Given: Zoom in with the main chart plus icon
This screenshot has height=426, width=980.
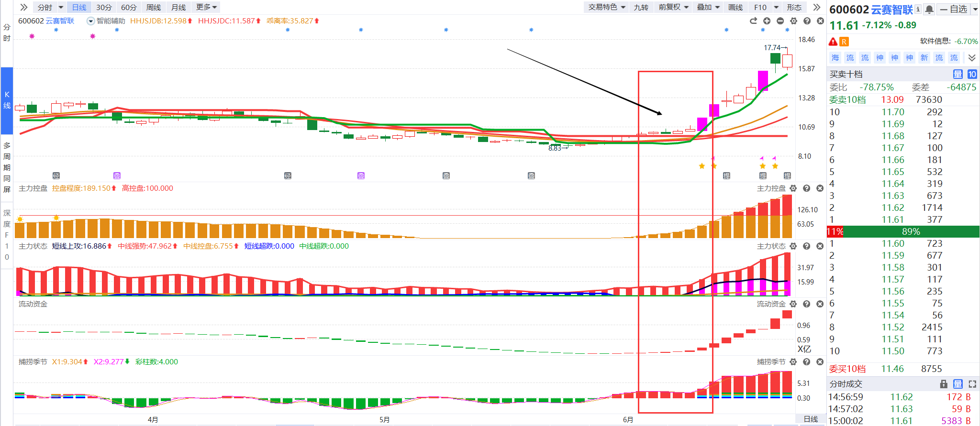Looking at the screenshot, I should pyautogui.click(x=767, y=21).
